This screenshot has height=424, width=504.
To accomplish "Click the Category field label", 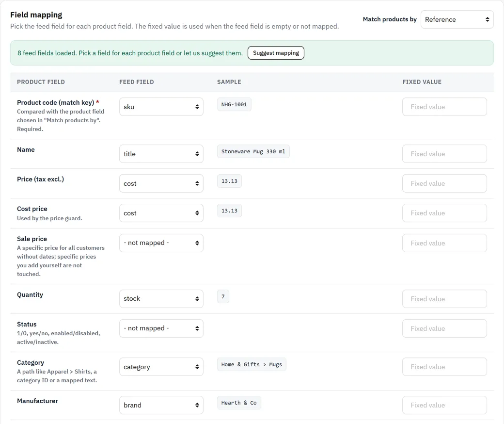I will pyautogui.click(x=31, y=362).
